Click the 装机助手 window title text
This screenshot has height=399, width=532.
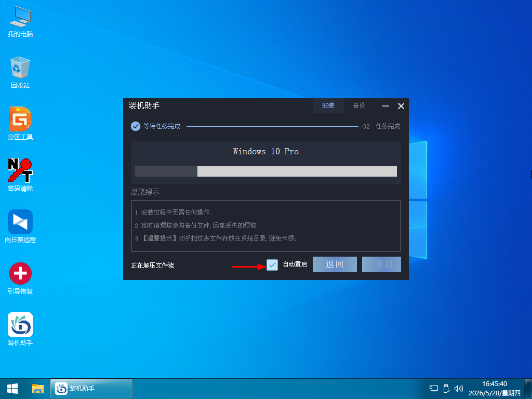[144, 105]
